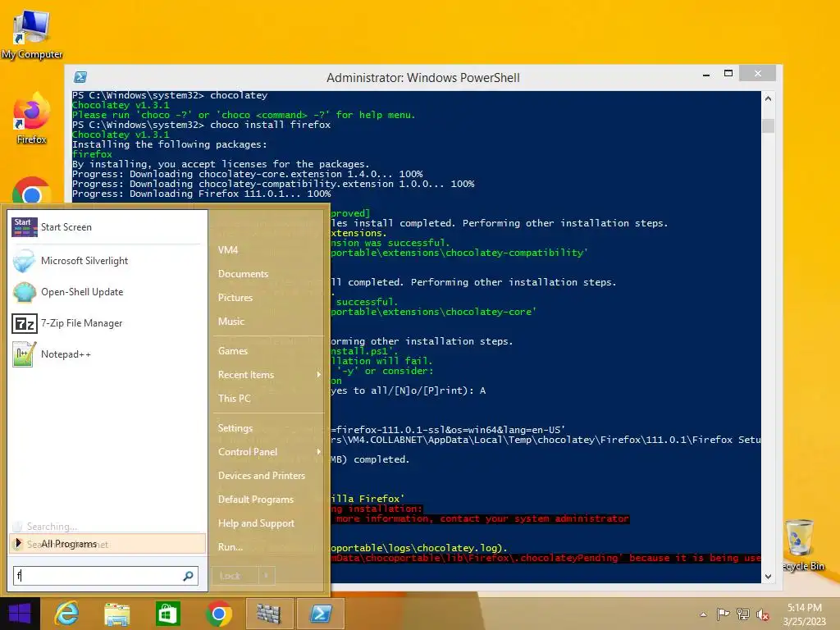Viewport: 840px width, 630px height.
Task: Open Google Chrome from taskbar
Action: (218, 614)
